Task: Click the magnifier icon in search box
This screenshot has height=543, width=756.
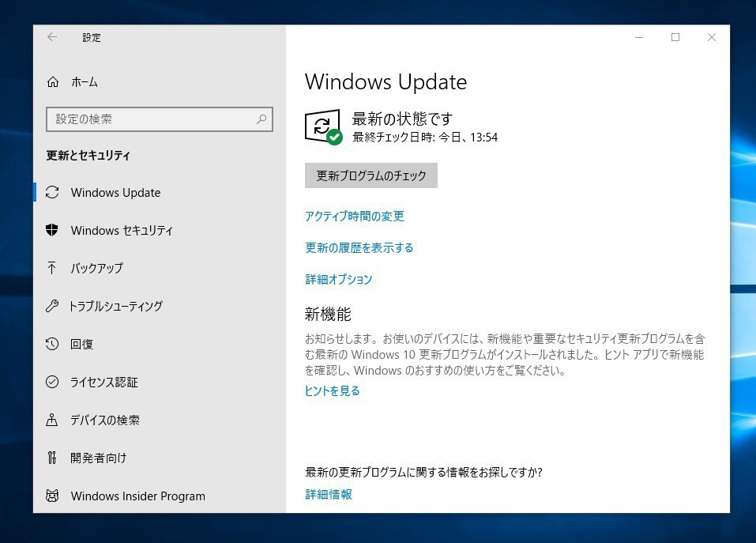Action: pos(261,119)
